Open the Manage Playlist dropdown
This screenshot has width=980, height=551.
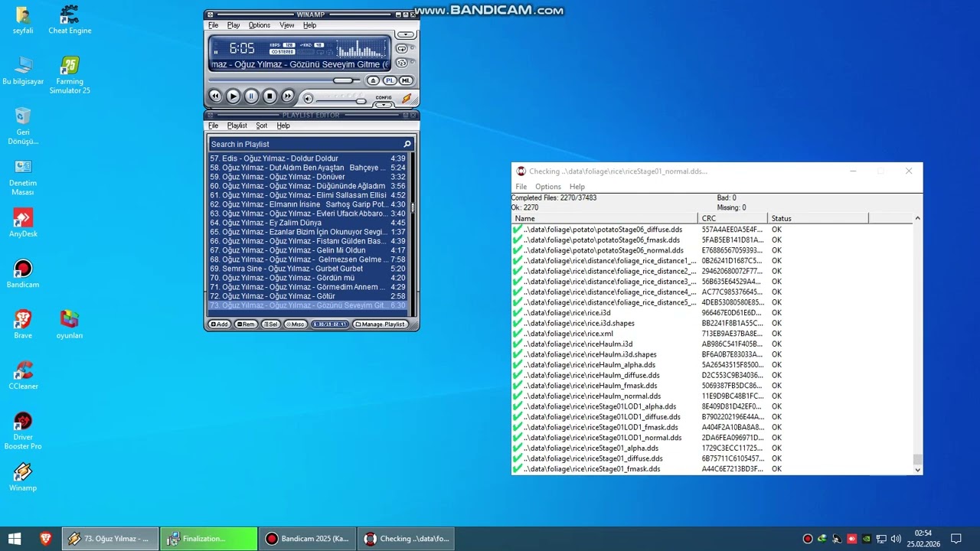tap(381, 324)
